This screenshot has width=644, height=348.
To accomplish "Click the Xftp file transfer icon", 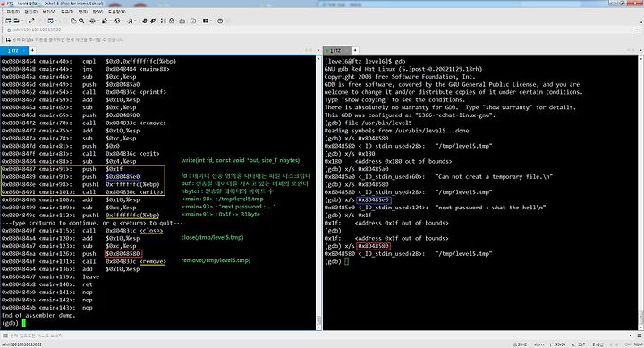I will pos(145,21).
